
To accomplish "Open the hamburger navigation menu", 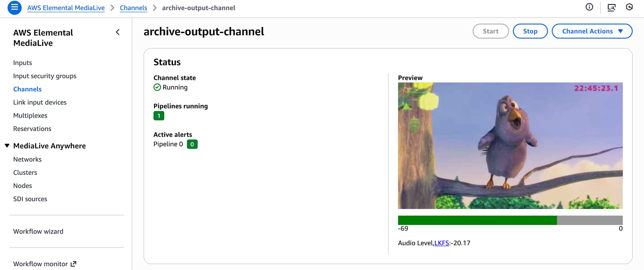I will click(14, 7).
